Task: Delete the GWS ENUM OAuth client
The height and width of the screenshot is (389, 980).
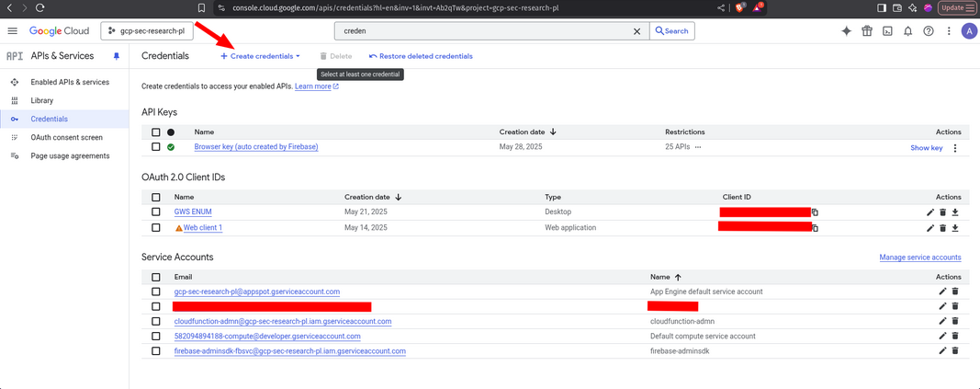Action: (x=942, y=212)
